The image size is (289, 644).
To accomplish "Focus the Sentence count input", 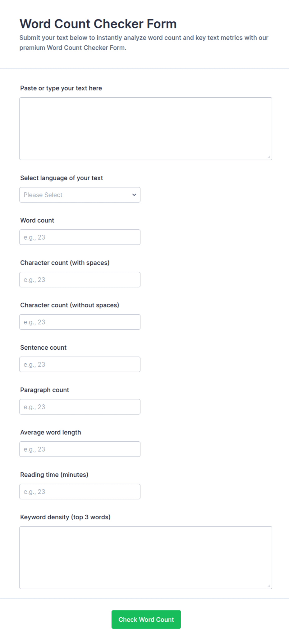I will (x=80, y=364).
